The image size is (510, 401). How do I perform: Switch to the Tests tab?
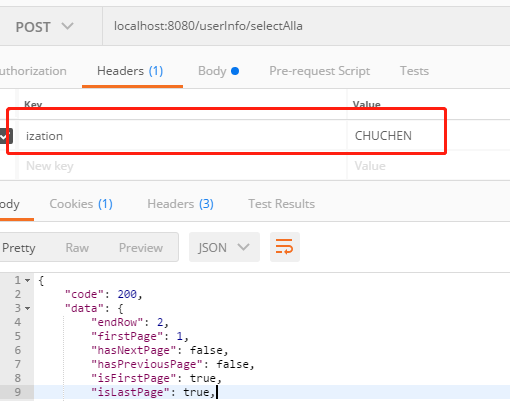[x=414, y=71]
